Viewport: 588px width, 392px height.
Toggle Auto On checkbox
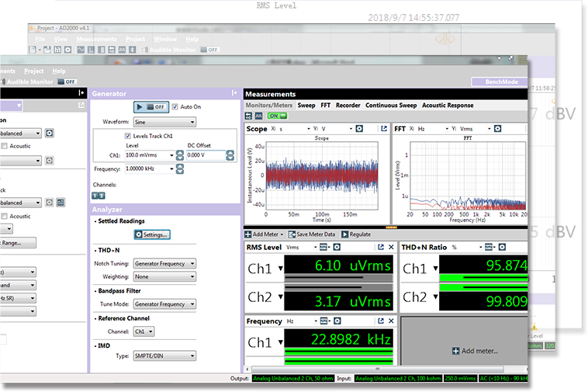pyautogui.click(x=175, y=107)
